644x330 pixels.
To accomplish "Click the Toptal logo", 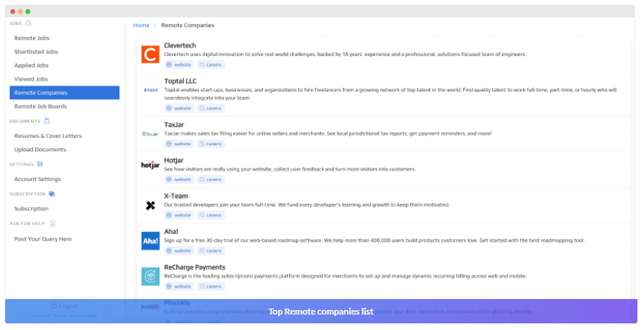I will 150,89.
